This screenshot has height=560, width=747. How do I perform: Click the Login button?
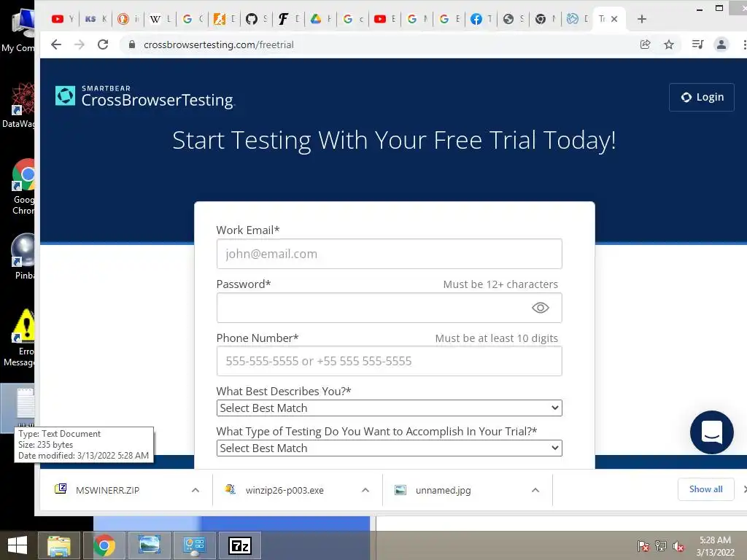point(702,97)
